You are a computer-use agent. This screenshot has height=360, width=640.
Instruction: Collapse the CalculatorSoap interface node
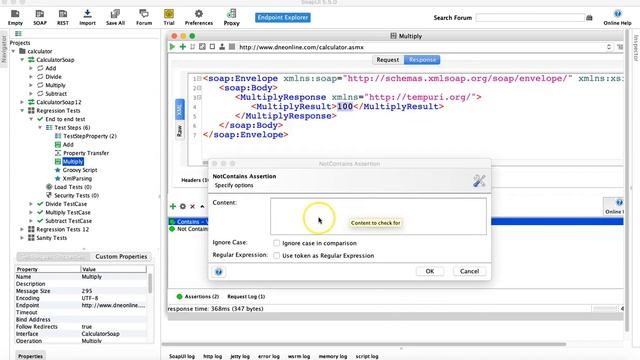(x=22, y=60)
